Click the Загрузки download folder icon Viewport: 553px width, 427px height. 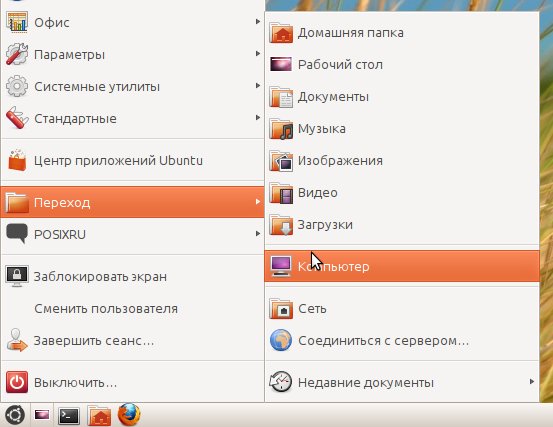coord(281,225)
